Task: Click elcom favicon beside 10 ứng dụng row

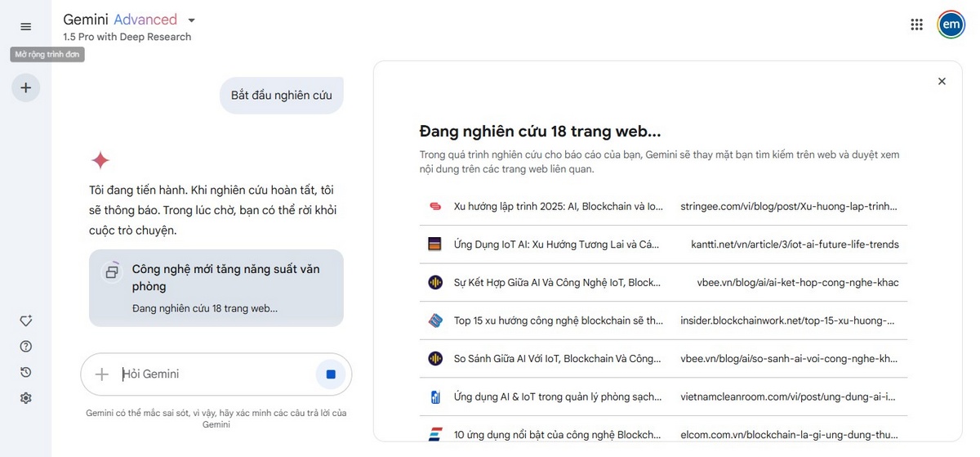Action: 435,435
